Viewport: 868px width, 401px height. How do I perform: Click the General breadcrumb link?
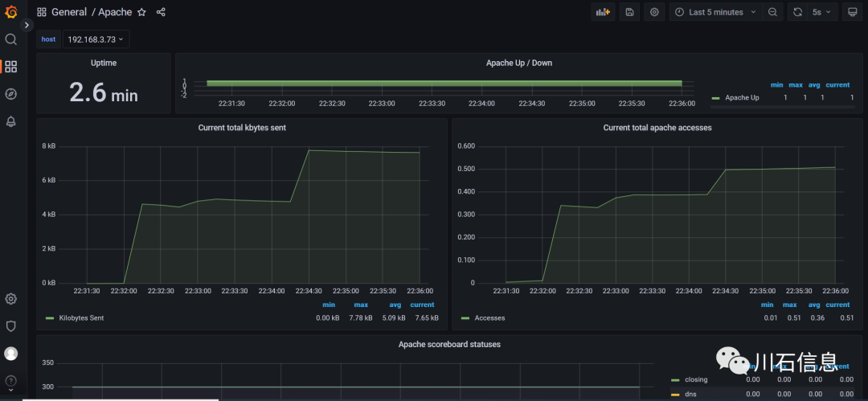(x=69, y=12)
